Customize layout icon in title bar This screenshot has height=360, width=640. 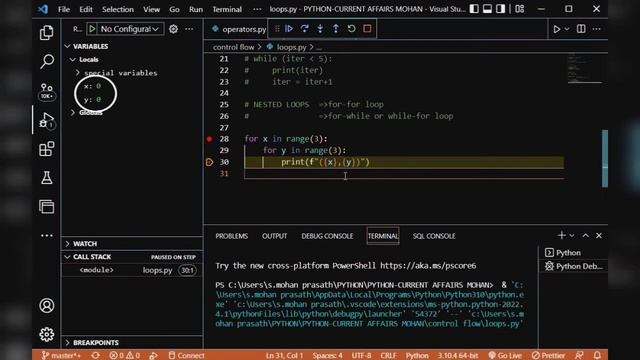pyautogui.click(x=520, y=9)
